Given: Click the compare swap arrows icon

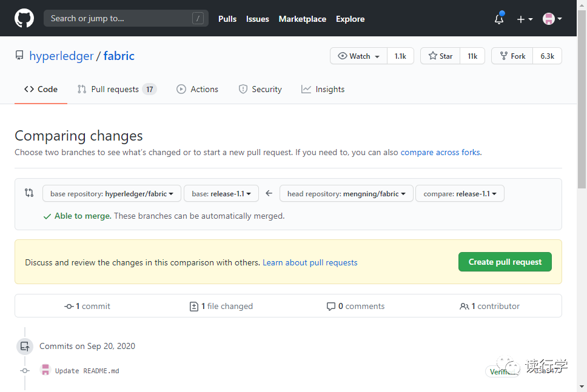Looking at the screenshot, I should [29, 193].
